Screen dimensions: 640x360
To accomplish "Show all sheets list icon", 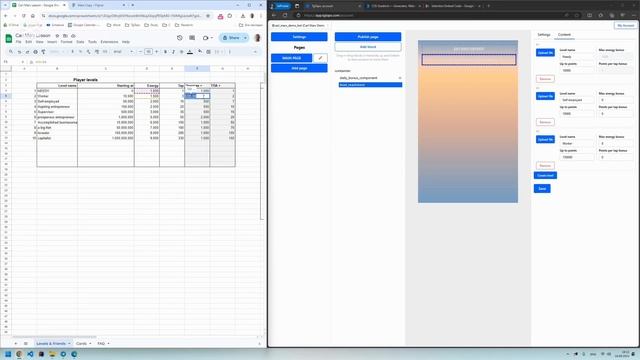I will tap(26, 344).
